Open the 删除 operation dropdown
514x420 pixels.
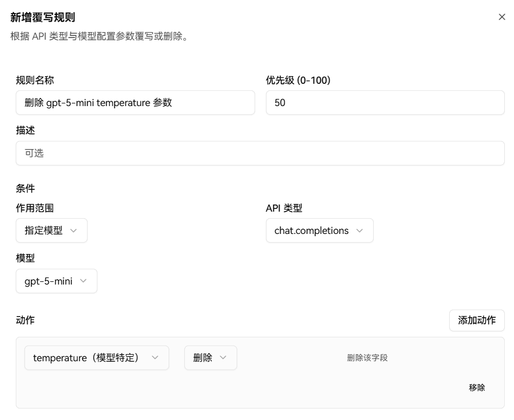[210, 358]
